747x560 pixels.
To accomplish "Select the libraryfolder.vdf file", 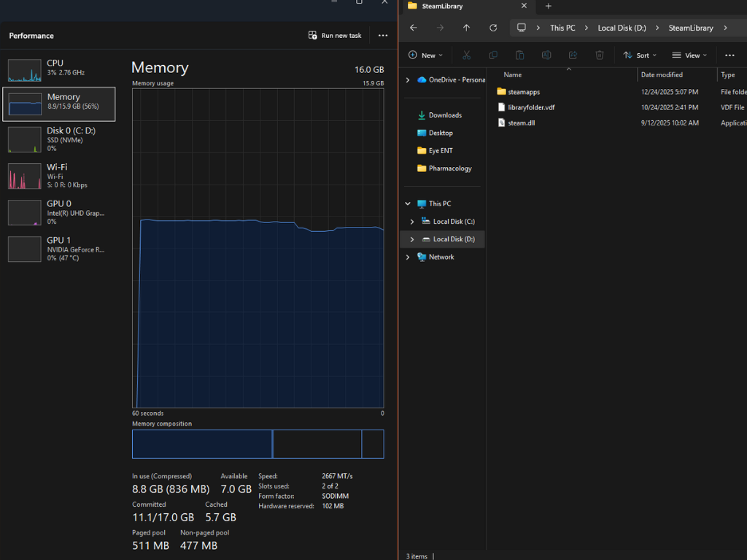I will pos(532,107).
